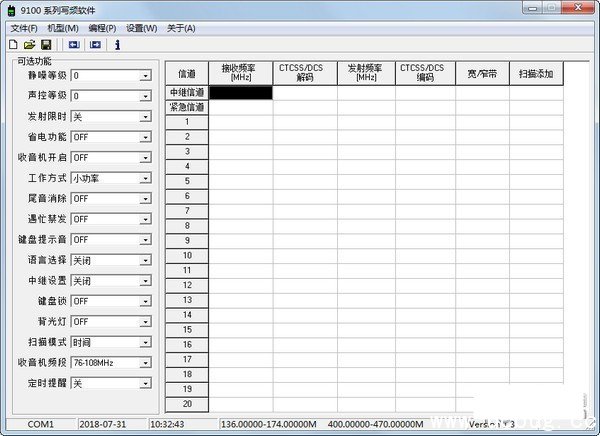Image resolution: width=600 pixels, height=436 pixels.
Task: Open the 扫描模式 dropdown
Action: 145,342
